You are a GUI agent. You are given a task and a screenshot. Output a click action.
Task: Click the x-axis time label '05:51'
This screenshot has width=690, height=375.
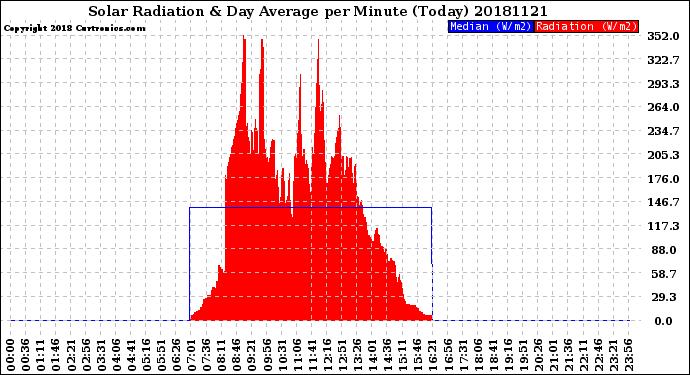(161, 355)
